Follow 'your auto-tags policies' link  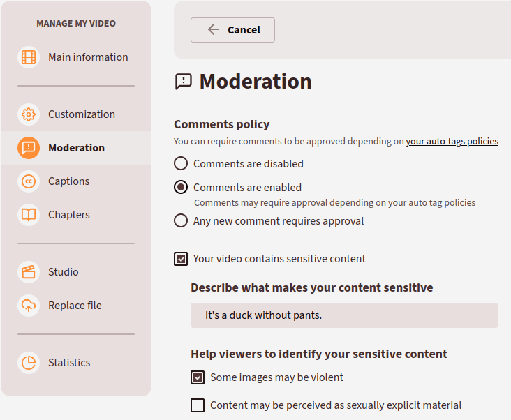pos(452,141)
